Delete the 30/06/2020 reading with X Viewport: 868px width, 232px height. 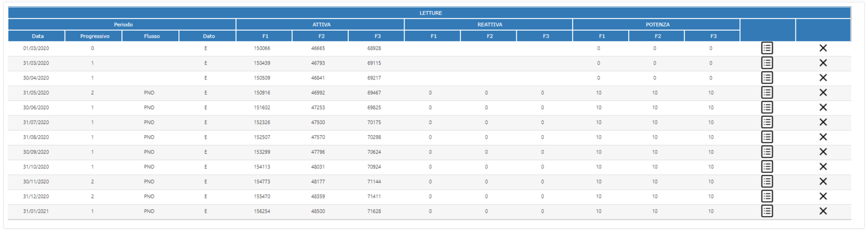click(823, 107)
